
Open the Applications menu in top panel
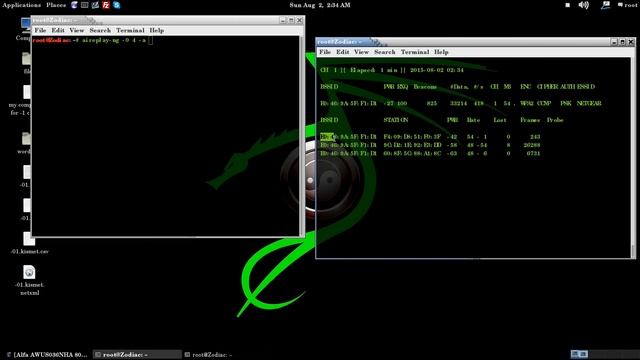point(22,5)
